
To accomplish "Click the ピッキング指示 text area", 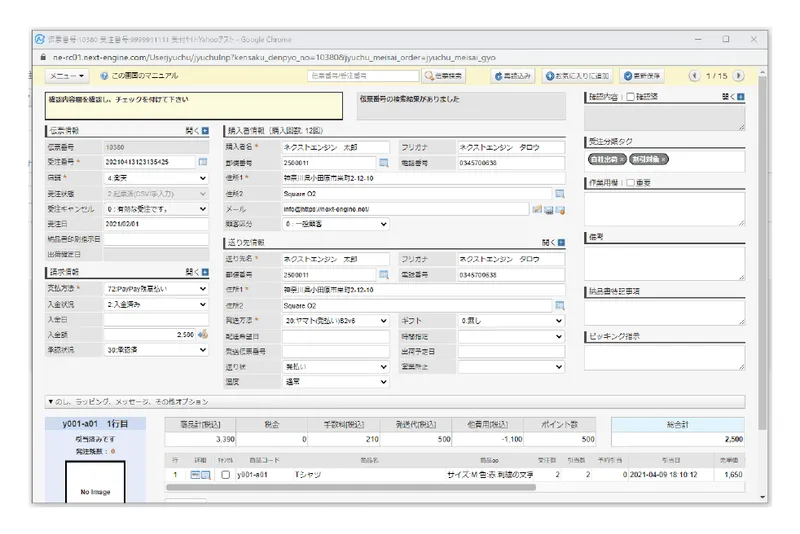I will click(x=664, y=358).
